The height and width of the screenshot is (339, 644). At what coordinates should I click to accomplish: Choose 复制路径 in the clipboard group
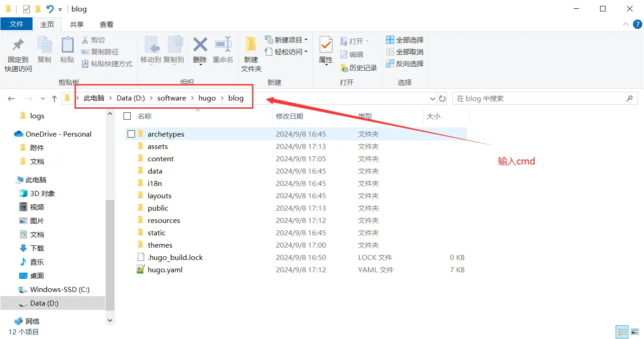[x=100, y=52]
